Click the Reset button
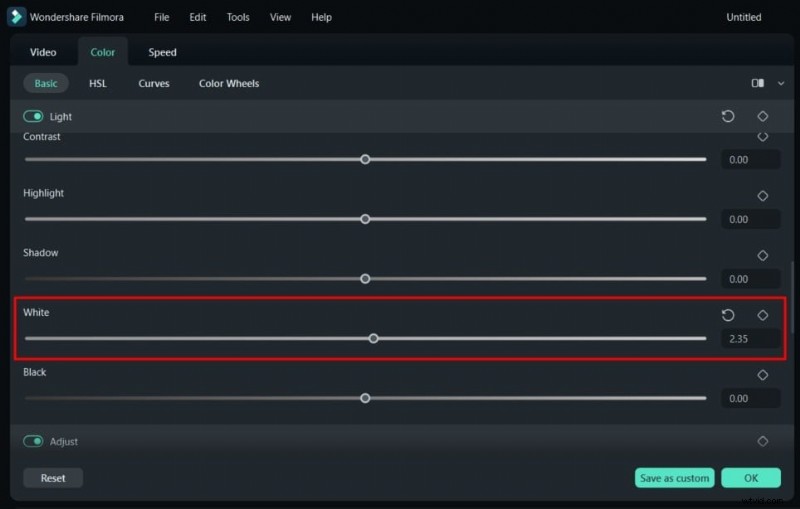Screen dimensions: 800x509 [x=53, y=478]
